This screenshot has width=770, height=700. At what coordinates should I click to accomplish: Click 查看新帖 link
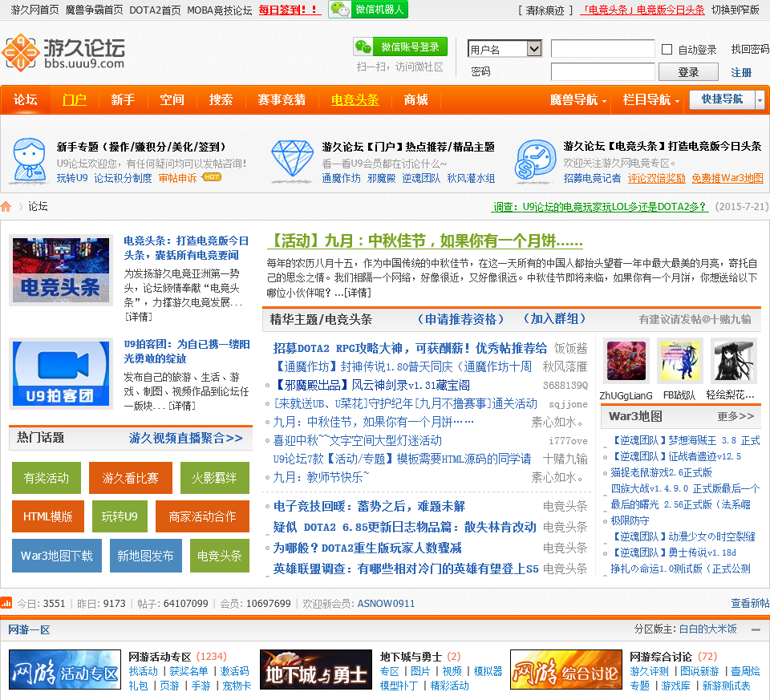(x=750, y=603)
